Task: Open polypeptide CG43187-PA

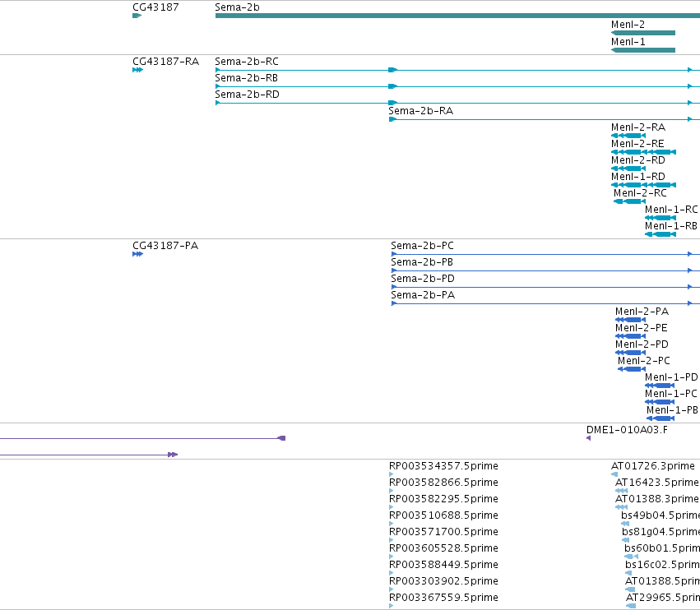Action: pos(165,246)
